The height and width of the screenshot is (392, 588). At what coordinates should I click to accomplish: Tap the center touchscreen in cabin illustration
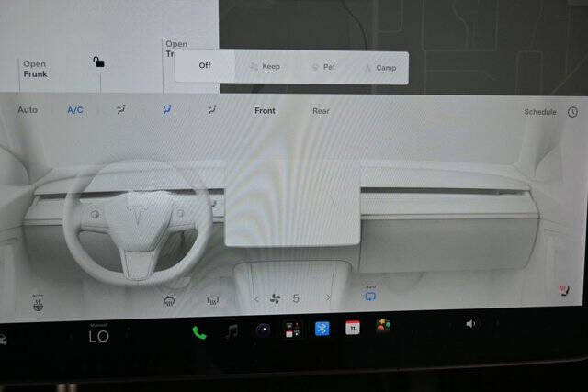coord(292,206)
